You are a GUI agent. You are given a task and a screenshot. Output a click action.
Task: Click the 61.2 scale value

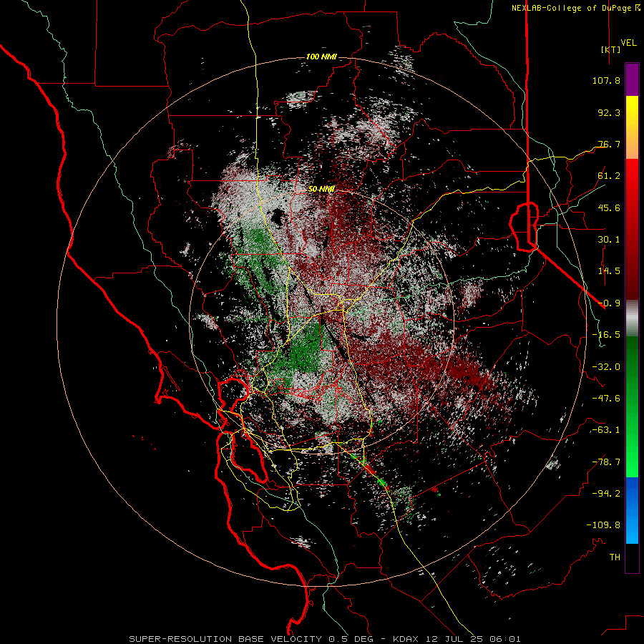[x=609, y=176]
